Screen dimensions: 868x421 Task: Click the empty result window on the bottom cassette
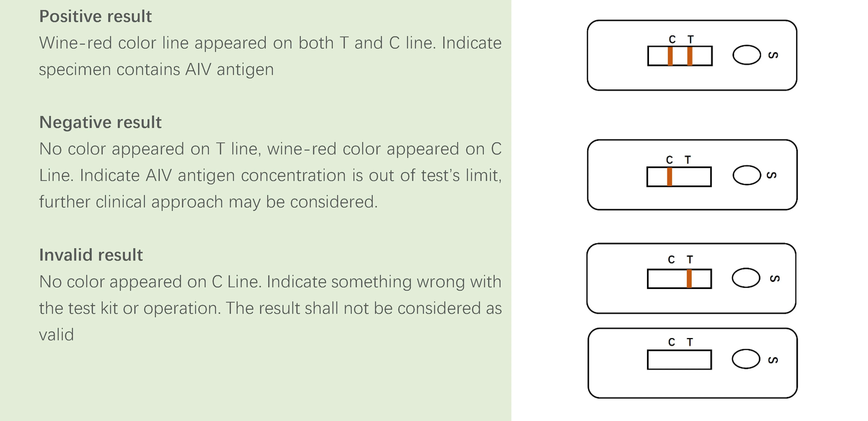679,360
